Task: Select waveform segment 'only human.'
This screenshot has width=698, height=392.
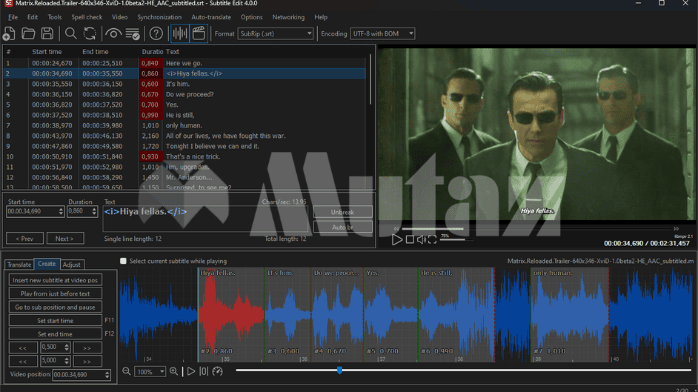Action: 570,314
